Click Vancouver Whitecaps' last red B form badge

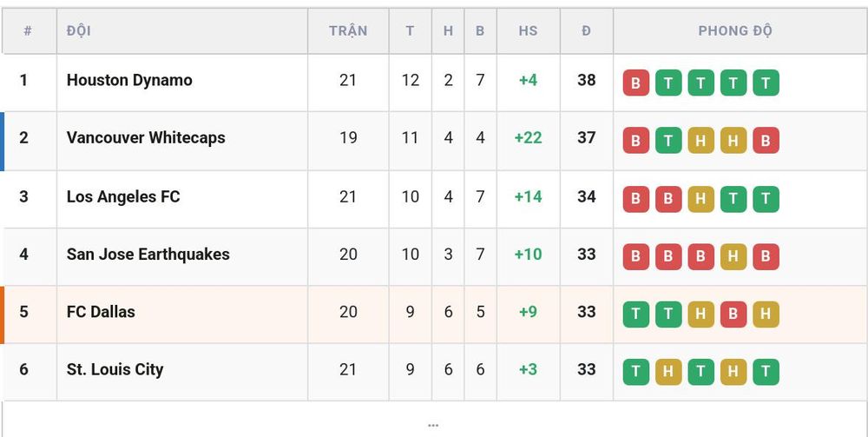[766, 141]
